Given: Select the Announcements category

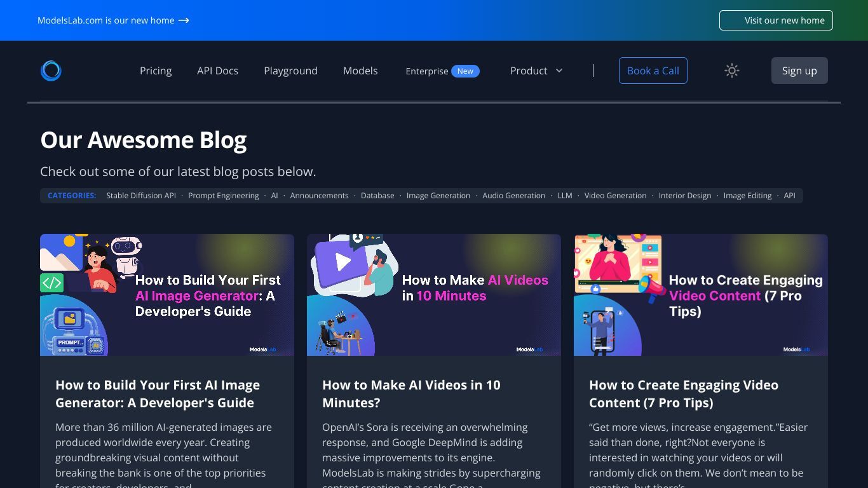Looking at the screenshot, I should (320, 196).
